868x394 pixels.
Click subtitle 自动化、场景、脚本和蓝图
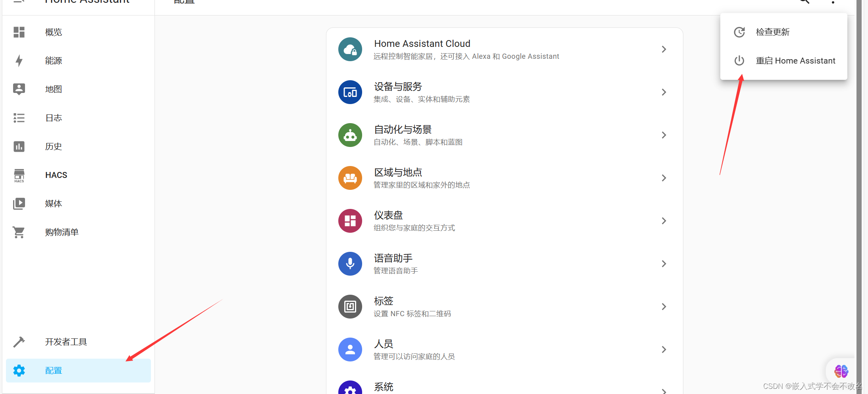(x=418, y=142)
